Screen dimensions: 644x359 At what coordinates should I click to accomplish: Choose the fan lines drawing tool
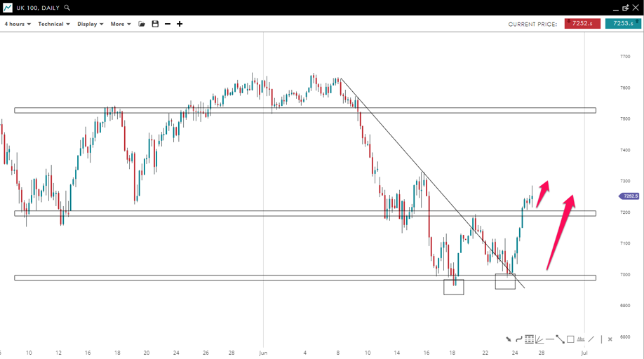tap(539, 339)
